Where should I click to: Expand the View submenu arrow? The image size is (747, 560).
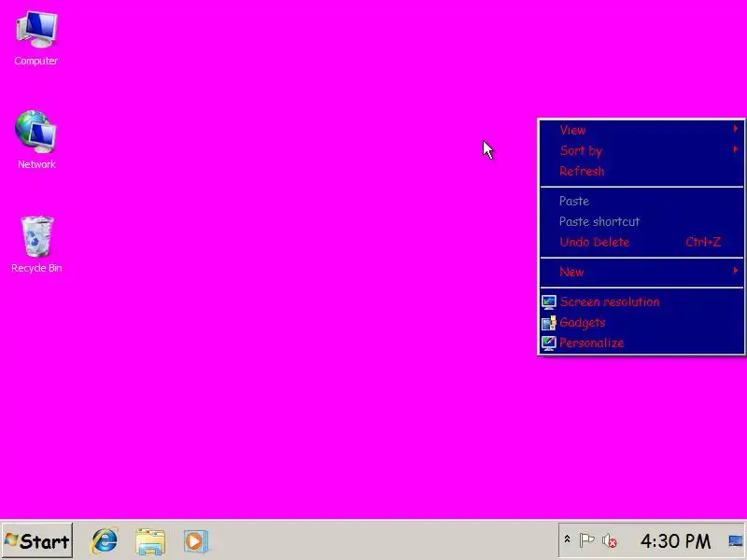(x=736, y=129)
